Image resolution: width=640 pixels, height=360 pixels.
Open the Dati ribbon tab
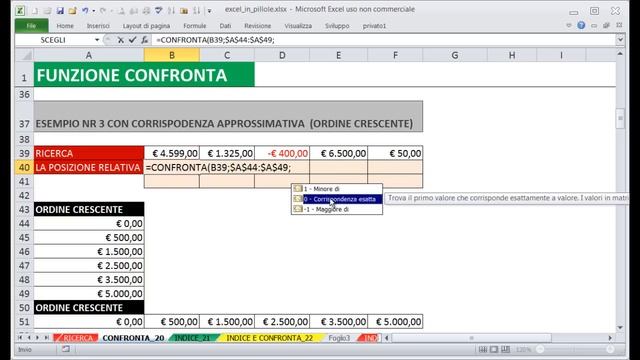click(225, 26)
